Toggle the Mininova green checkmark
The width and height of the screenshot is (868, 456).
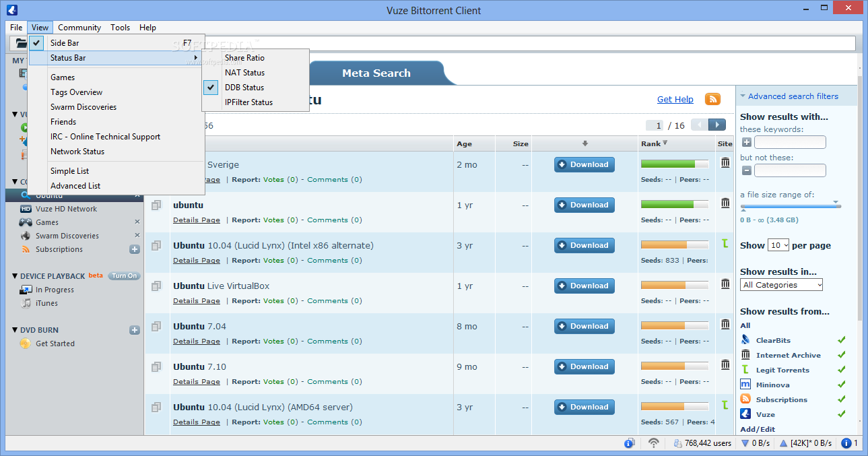pyautogui.click(x=842, y=385)
